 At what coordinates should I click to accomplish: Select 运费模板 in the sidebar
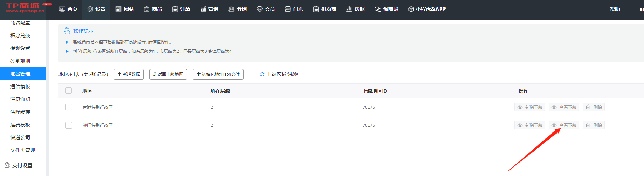click(x=20, y=125)
